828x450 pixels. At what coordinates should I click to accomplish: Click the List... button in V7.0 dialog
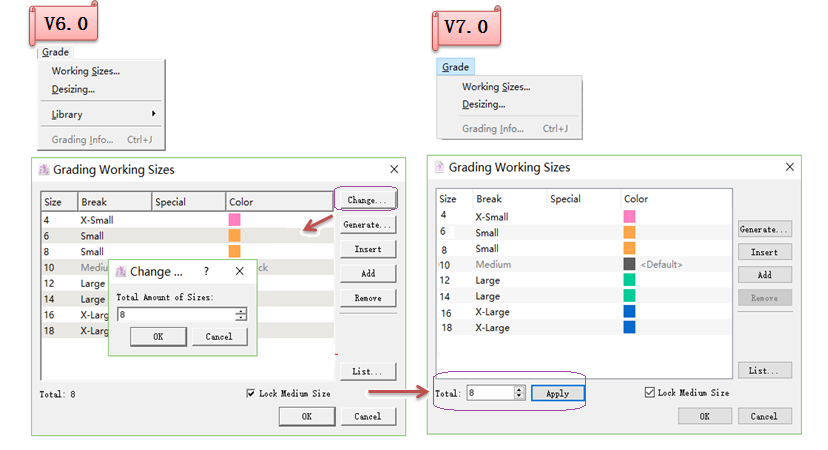[x=764, y=370]
